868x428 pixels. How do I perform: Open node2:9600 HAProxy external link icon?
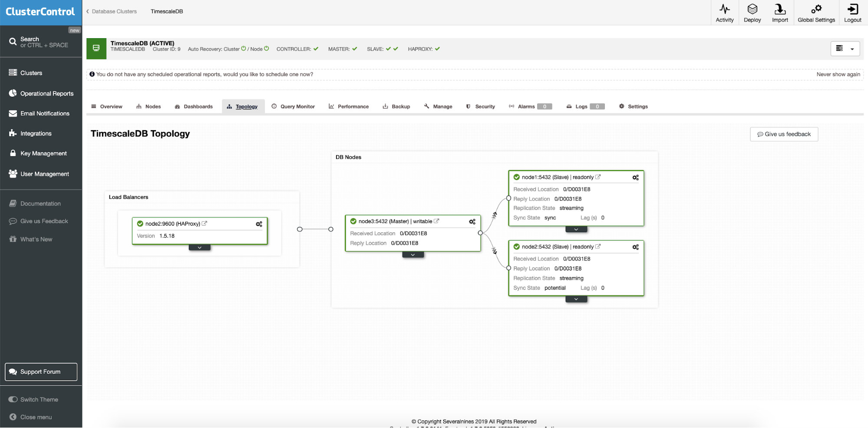[205, 223]
